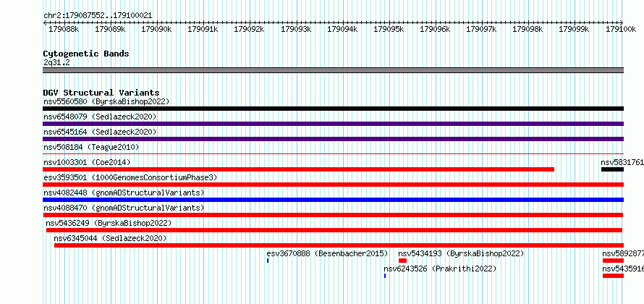
Task: Open the nsv5435916 variant label
Action: pyautogui.click(x=623, y=269)
